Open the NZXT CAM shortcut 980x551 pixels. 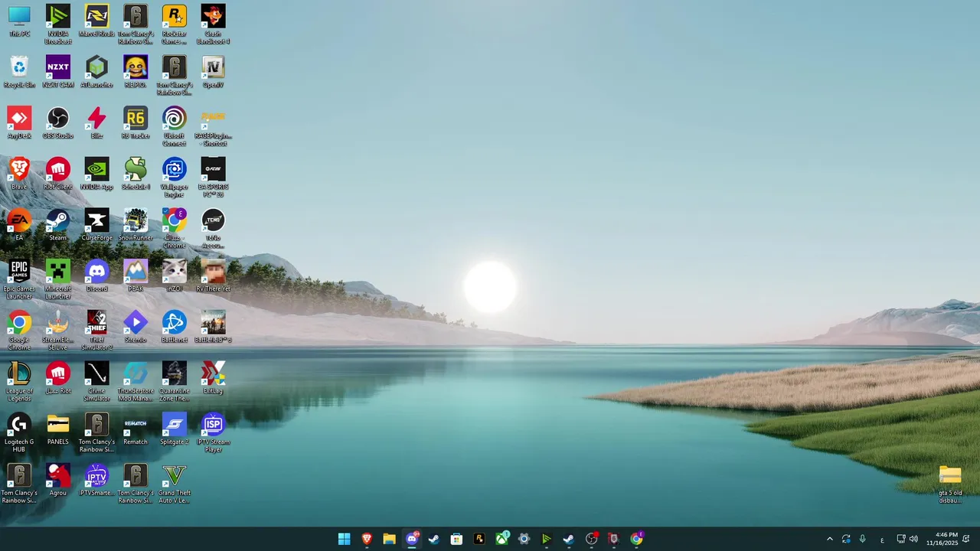58,73
